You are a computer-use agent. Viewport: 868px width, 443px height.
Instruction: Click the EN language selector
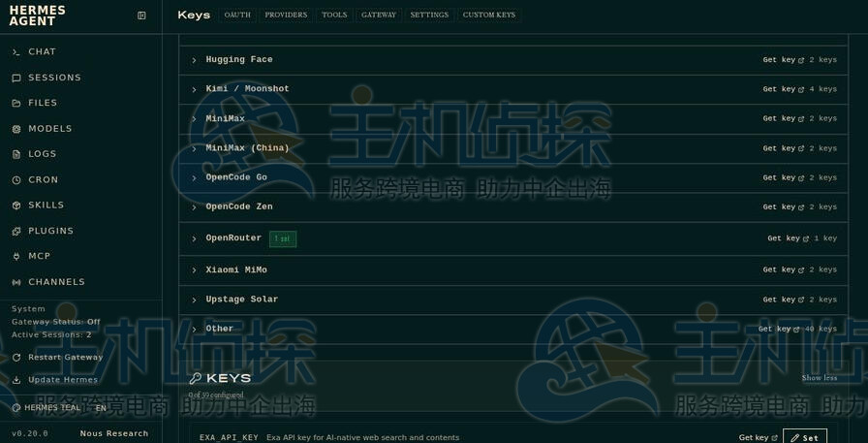click(x=101, y=408)
